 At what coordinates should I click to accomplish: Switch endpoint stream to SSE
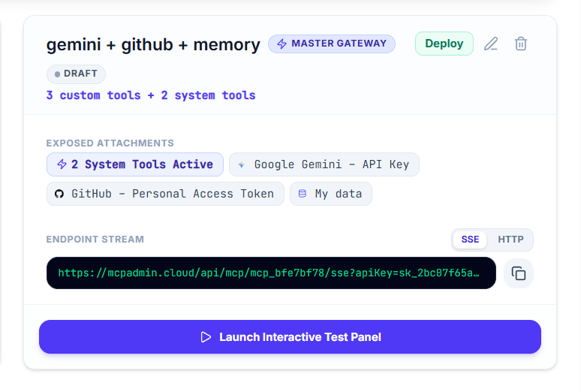click(470, 240)
